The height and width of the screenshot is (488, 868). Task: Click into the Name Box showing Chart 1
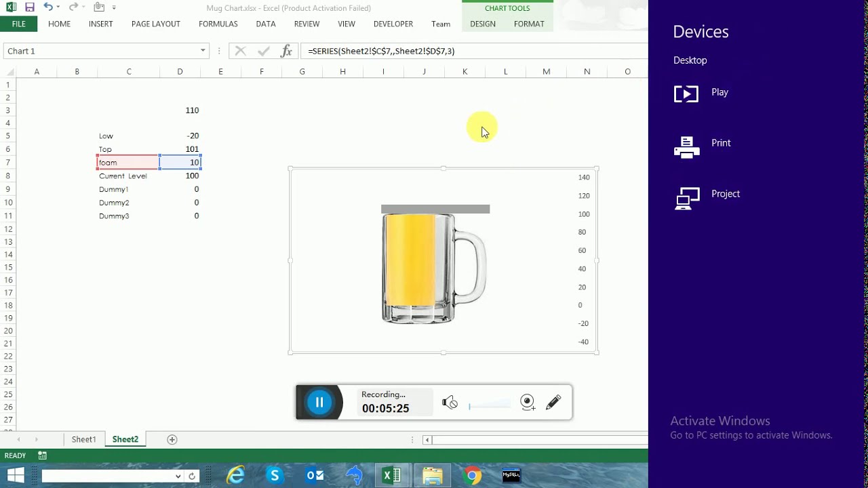pyautogui.click(x=100, y=51)
